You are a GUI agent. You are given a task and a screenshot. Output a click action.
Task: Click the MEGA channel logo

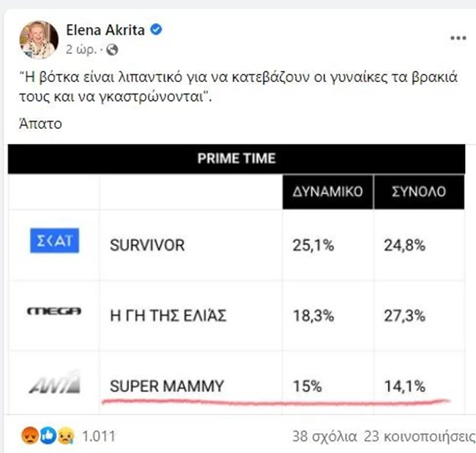click(x=53, y=312)
